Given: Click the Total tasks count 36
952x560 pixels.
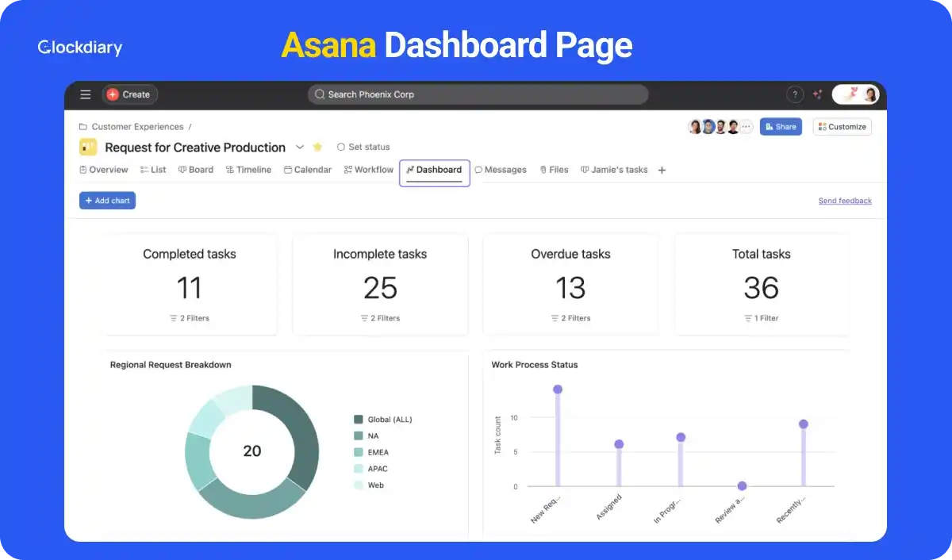Looking at the screenshot, I should (762, 288).
